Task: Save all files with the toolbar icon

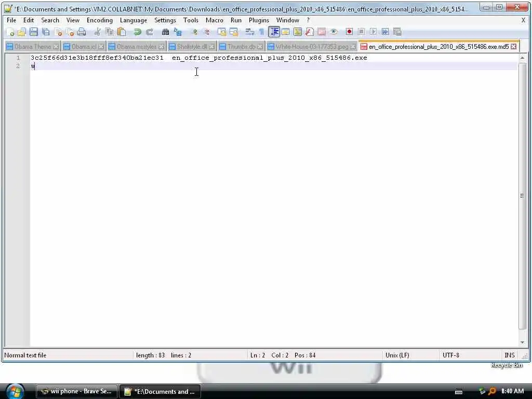Action: coord(46,32)
